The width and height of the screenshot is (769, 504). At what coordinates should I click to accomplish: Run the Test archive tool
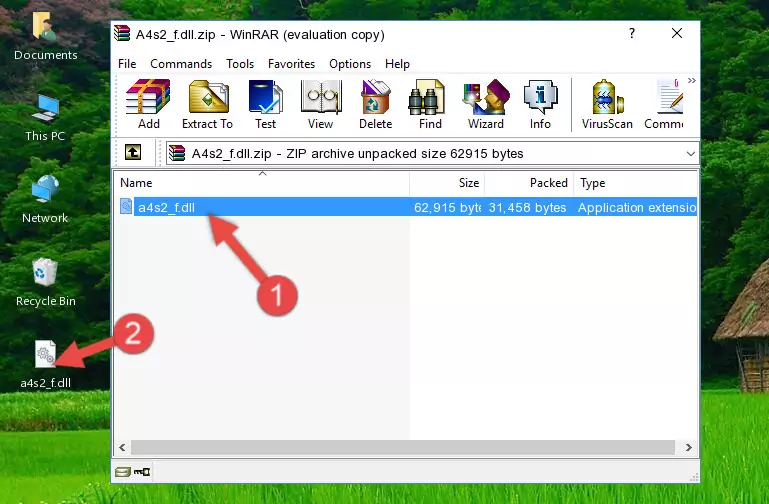tap(265, 104)
